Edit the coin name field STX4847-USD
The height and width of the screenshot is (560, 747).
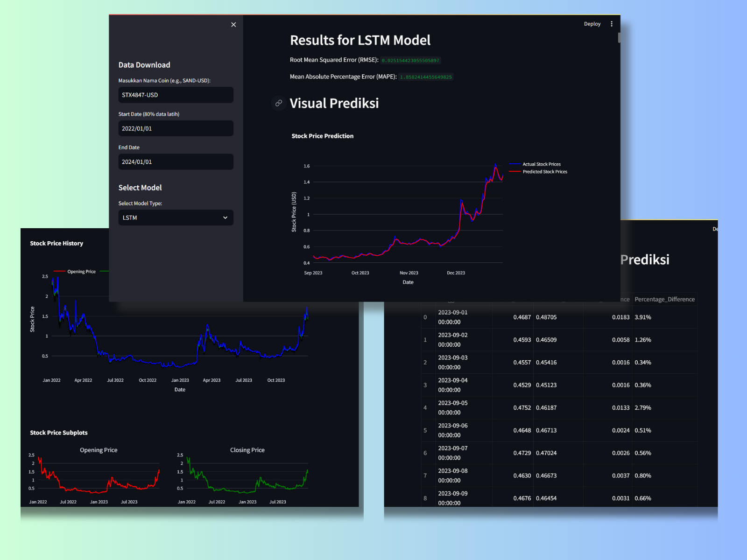(x=176, y=95)
